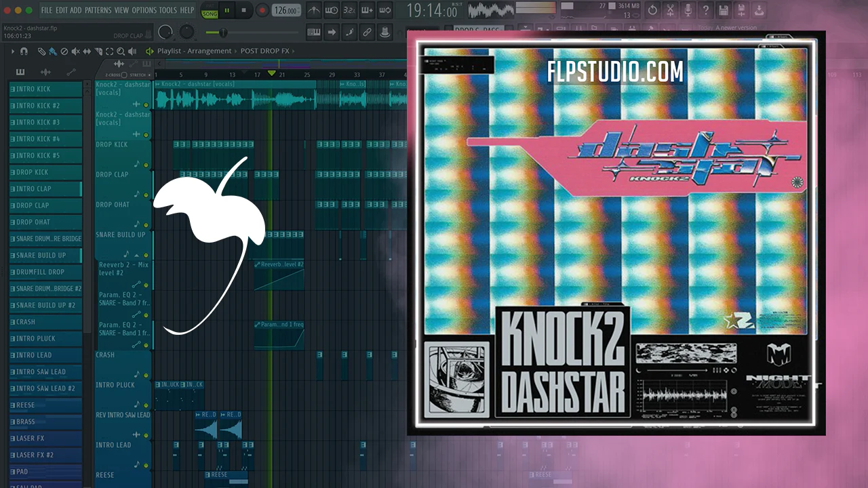Toggle typing keyboard to piano
Image resolution: width=868 pixels, height=488 pixels.
coord(314,32)
